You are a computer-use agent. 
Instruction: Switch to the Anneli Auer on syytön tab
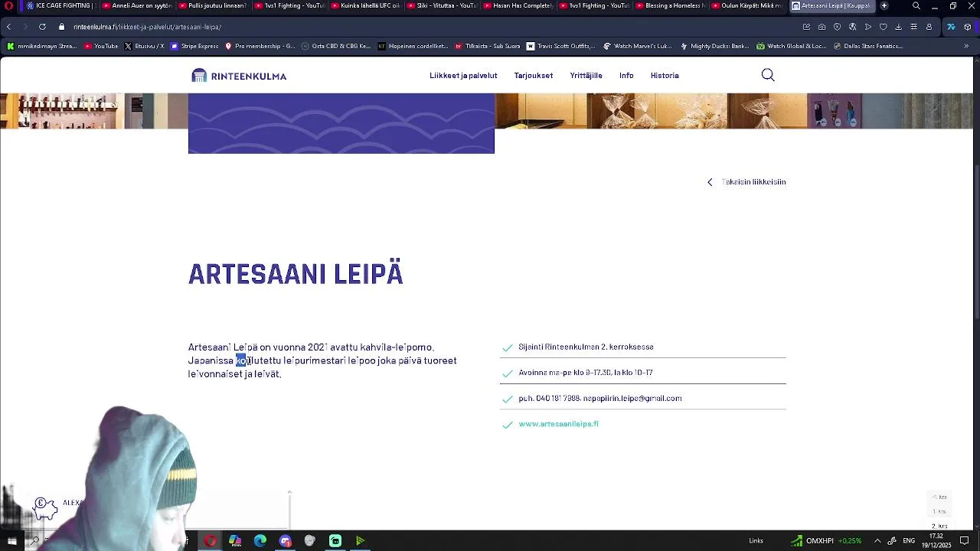pos(136,5)
